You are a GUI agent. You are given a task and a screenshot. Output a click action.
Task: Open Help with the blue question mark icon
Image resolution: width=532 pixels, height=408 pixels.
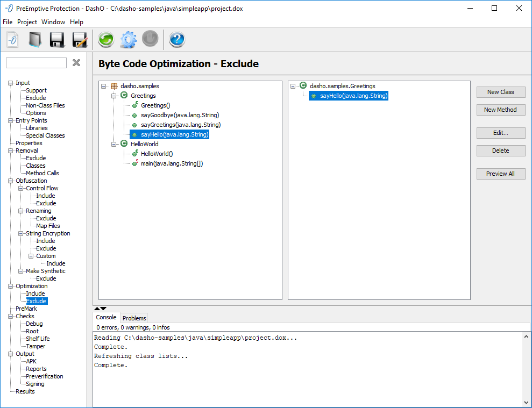tap(177, 40)
